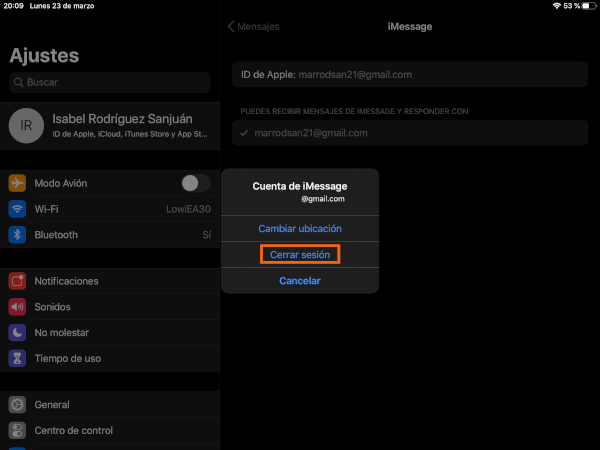Select Cambiar ubicación in the dialog
The height and width of the screenshot is (450, 600).
[x=300, y=229]
